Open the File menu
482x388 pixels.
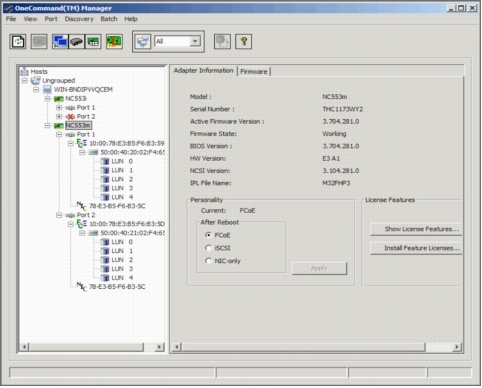11,19
